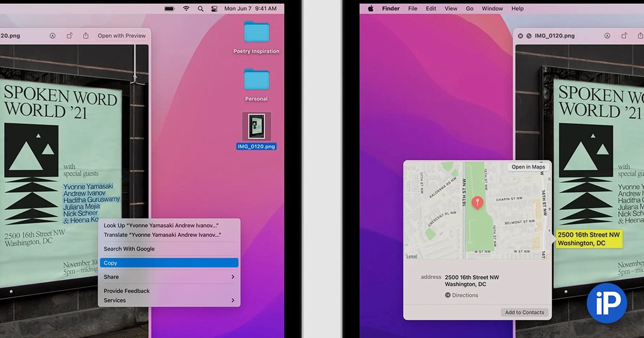Viewport: 644px width, 338px height.
Task: Click the highlighted yellow address on poster
Action: (589, 239)
